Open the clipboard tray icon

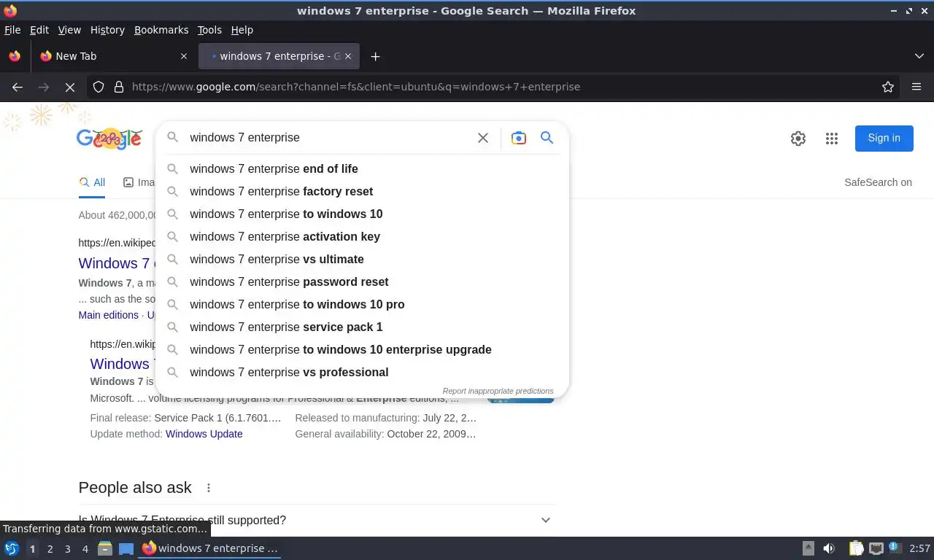coord(857,548)
